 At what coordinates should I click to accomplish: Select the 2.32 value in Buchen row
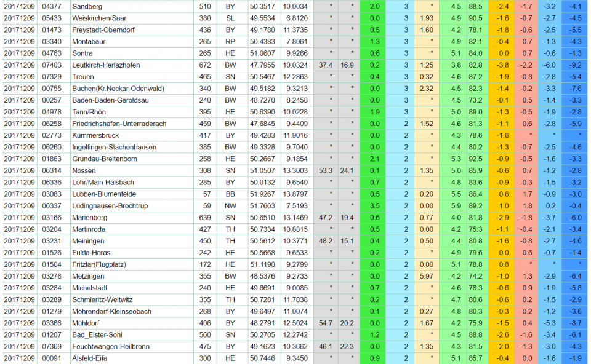click(426, 88)
